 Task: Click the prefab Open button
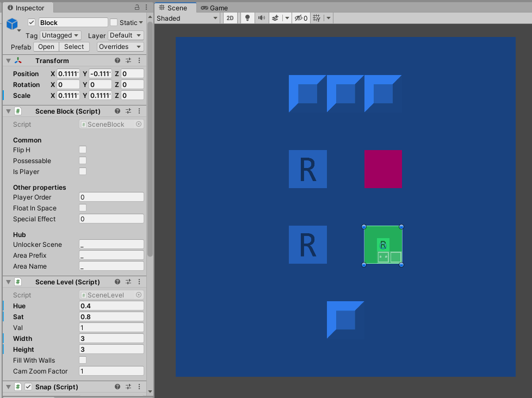click(x=46, y=46)
